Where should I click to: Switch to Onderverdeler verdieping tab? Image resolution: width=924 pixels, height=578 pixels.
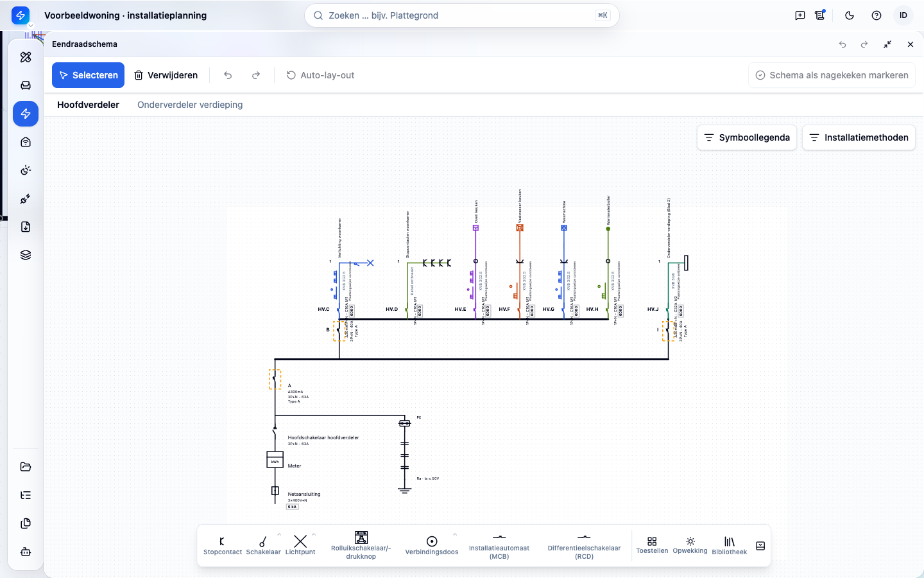[190, 105]
